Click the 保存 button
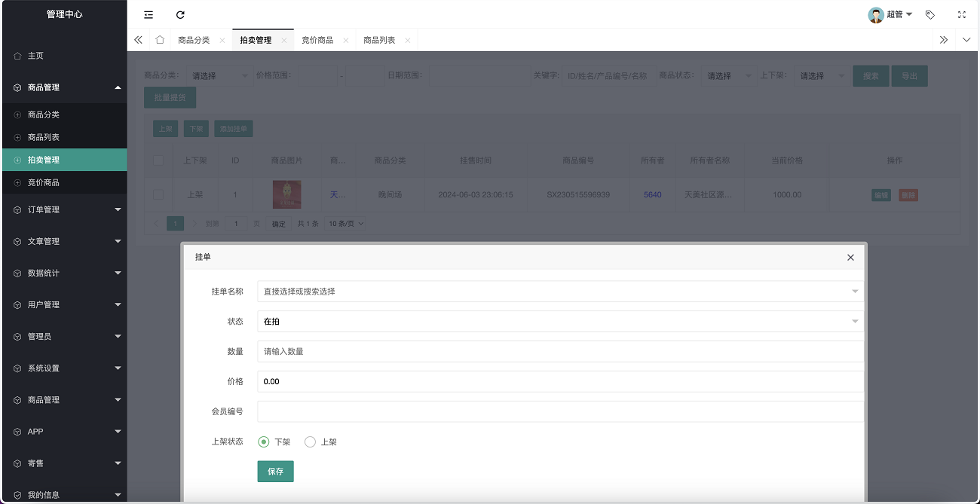This screenshot has height=504, width=980. 275,472
